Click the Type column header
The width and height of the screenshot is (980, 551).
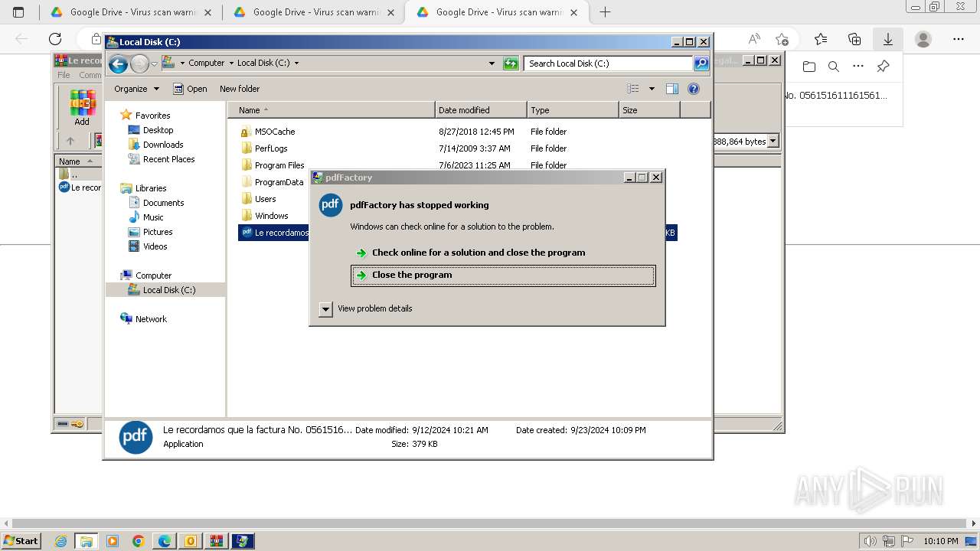pos(573,110)
